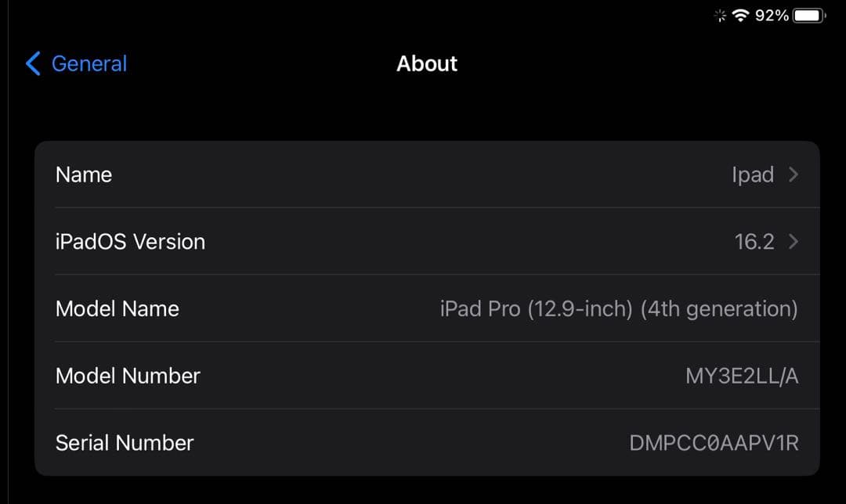Select the Serial Number DMPCC0AAPV1R text
Viewport: 846px width, 504px height.
tap(712, 442)
